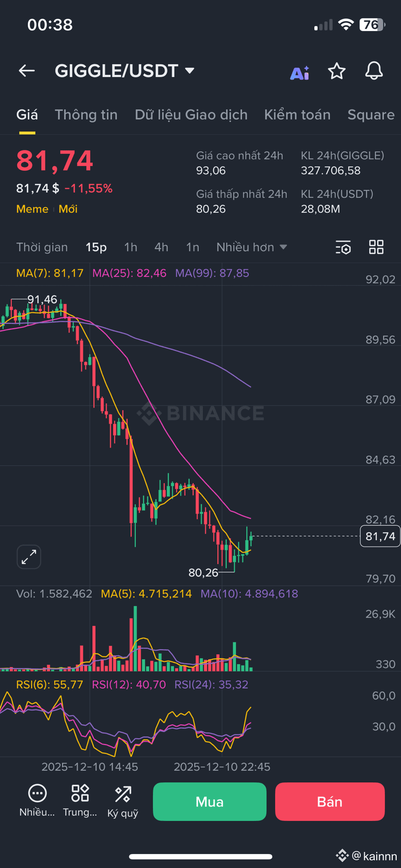Open the AI analysis icon
This screenshot has height=868, width=401.
point(300,73)
